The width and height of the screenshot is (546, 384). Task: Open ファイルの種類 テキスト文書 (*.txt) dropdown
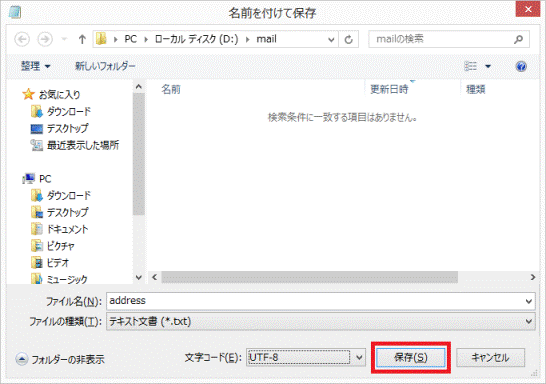(320, 321)
